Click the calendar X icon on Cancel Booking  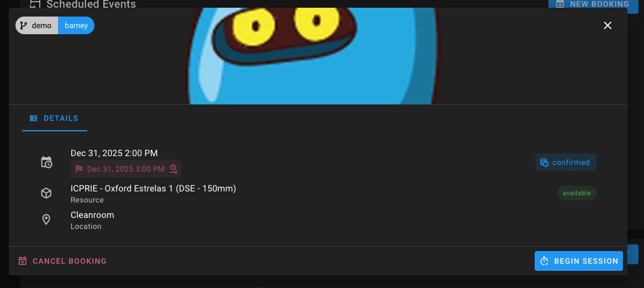pyautogui.click(x=23, y=261)
